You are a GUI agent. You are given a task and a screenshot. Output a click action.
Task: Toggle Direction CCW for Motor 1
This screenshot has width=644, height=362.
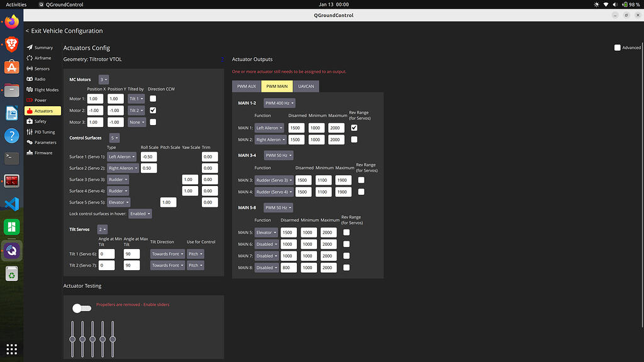(x=153, y=99)
